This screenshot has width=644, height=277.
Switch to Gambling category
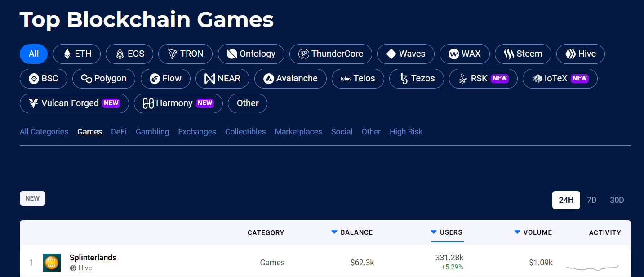[152, 132]
